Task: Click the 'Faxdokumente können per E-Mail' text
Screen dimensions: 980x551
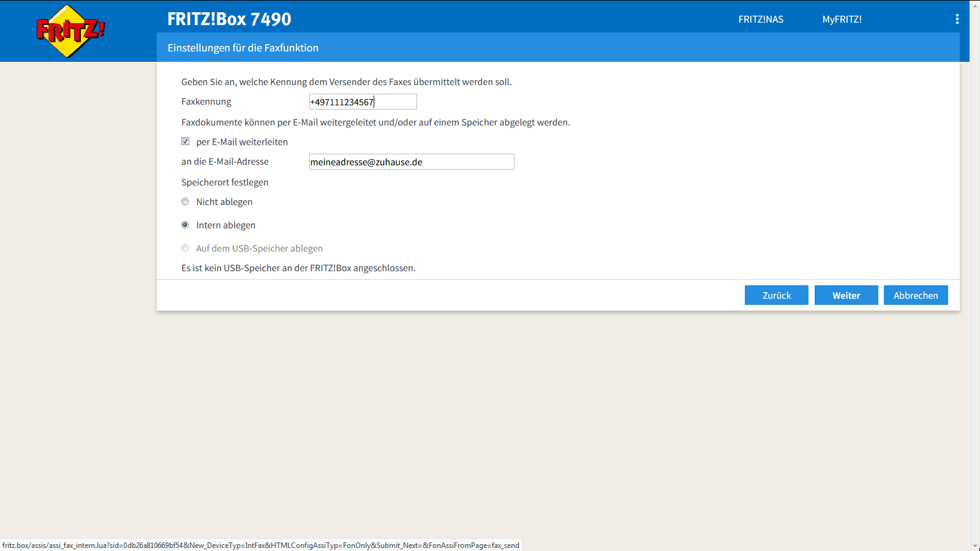Action: (375, 122)
